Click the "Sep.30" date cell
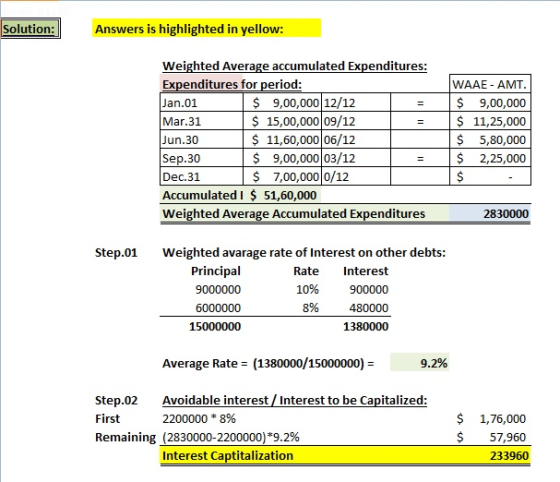Viewport: 560px width, 482px height. point(201,159)
